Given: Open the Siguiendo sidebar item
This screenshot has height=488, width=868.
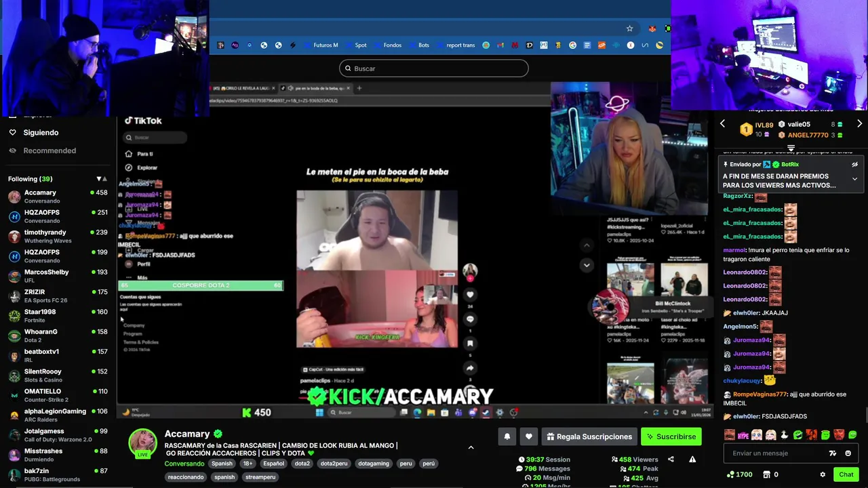Looking at the screenshot, I should [41, 133].
